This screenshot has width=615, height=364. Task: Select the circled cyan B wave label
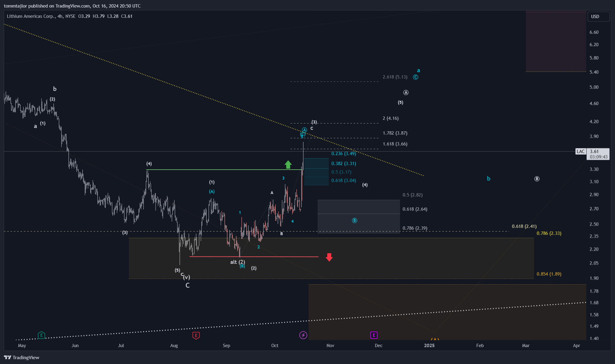click(x=354, y=221)
